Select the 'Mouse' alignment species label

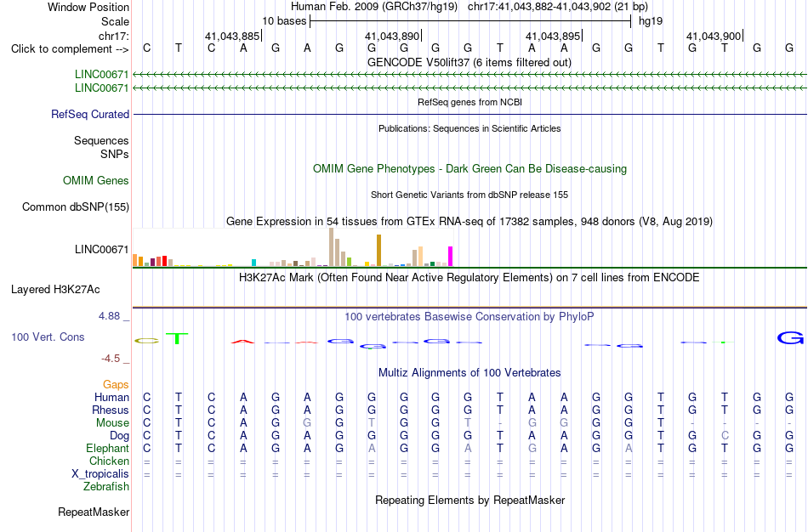click(112, 423)
